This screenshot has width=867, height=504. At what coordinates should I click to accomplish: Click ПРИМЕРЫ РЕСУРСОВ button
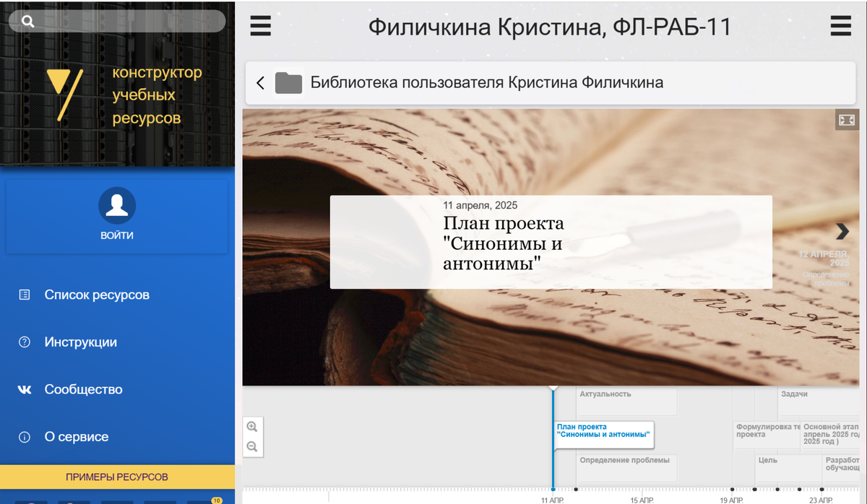[117, 477]
